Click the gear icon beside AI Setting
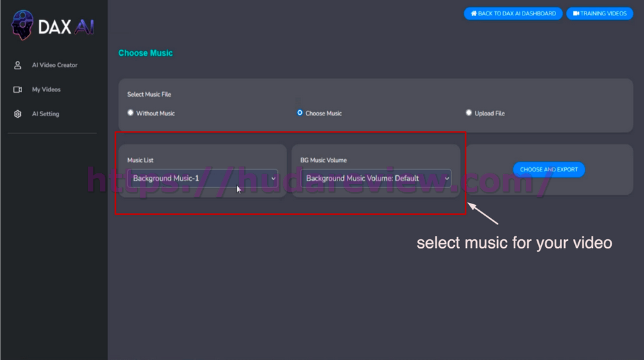This screenshot has height=360, width=644. 18,114
